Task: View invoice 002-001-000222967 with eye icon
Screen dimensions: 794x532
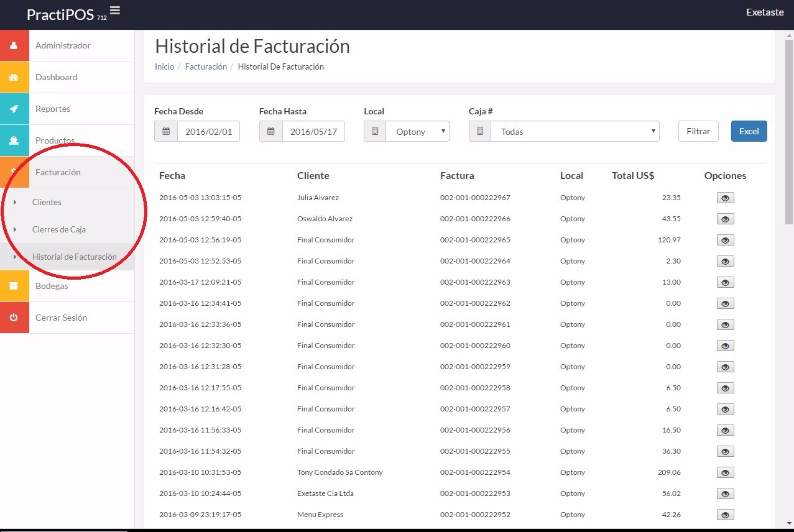Action: coord(725,198)
